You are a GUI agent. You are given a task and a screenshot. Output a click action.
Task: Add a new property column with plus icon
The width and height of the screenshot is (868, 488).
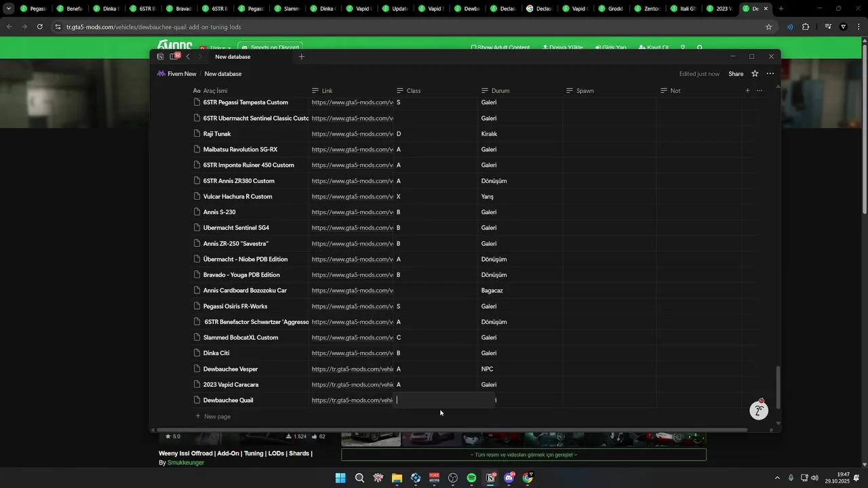748,91
